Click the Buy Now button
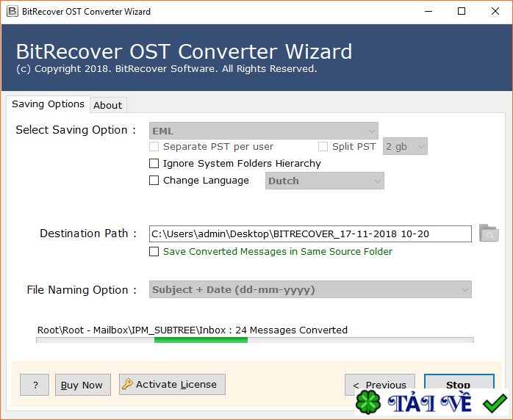This screenshot has height=420, width=513. coord(83,385)
